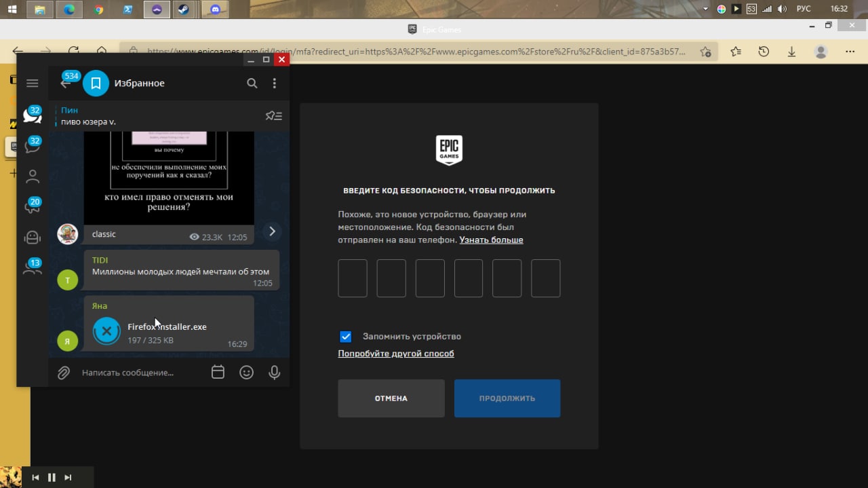Click the Epic Games logo

pyautogui.click(x=449, y=150)
